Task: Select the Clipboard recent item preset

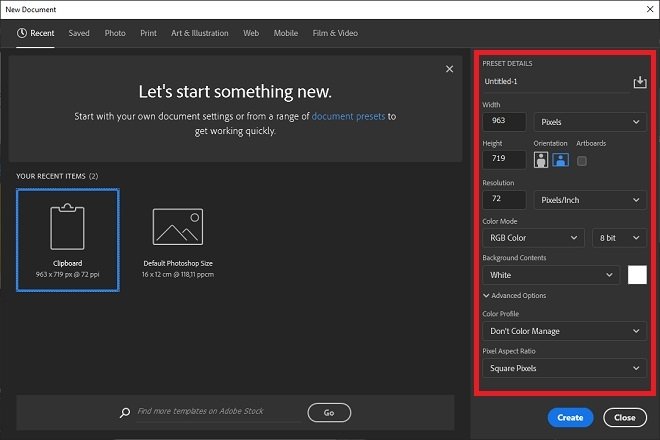Action: [68, 240]
